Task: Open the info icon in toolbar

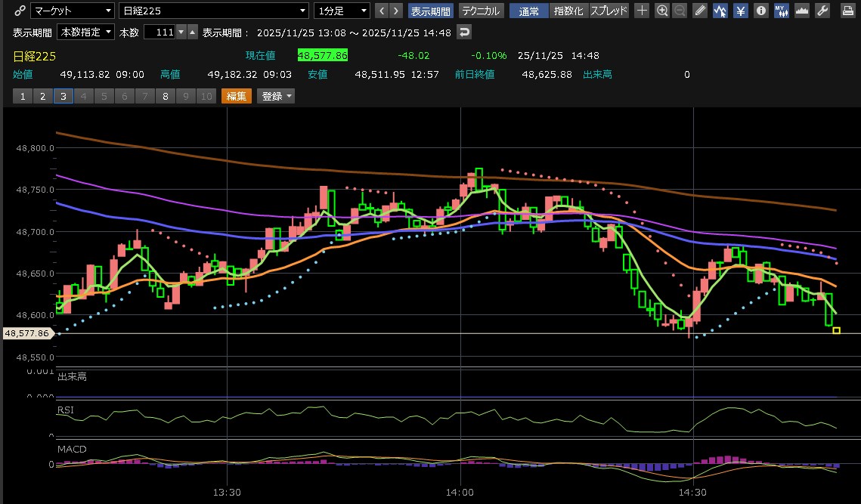Action: [x=761, y=11]
